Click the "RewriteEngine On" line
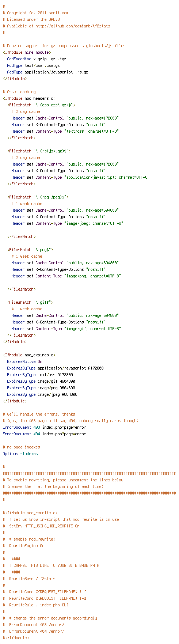This screenshot has width=179, height=644. (x=23, y=546)
